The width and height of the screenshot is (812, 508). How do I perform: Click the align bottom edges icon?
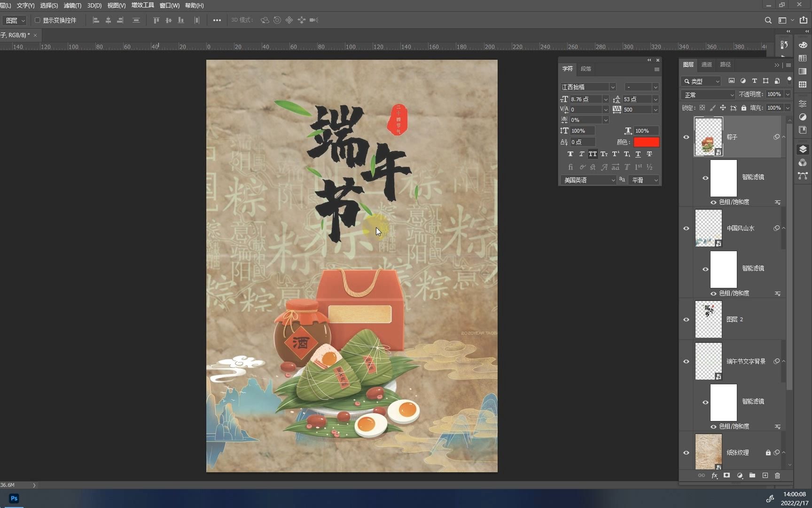click(181, 20)
